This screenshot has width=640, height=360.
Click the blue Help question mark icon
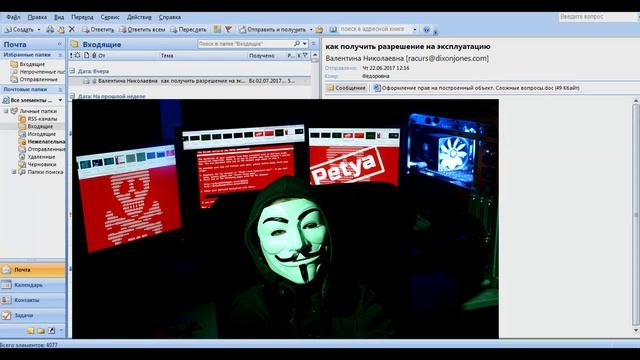pos(427,29)
